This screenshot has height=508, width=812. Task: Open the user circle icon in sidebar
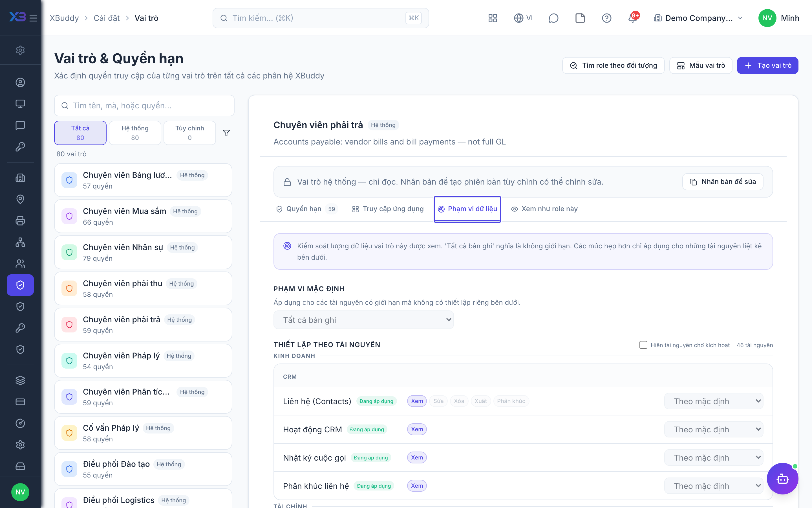[20, 82]
